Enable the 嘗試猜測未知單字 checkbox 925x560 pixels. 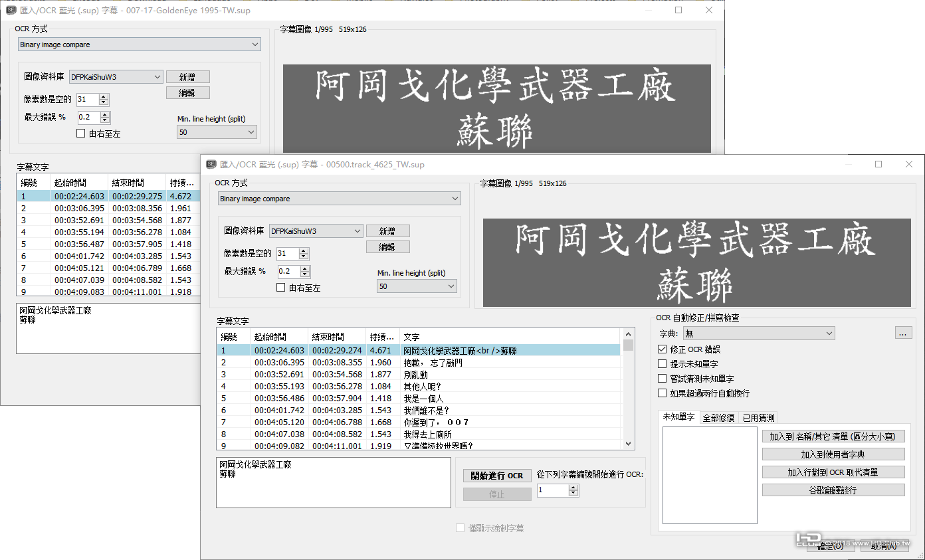(661, 378)
